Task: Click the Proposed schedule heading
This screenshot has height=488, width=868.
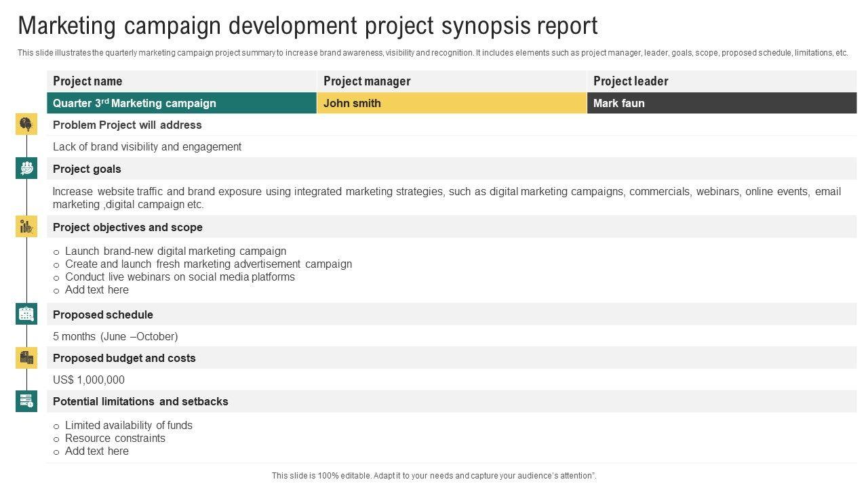Action: 103,314
